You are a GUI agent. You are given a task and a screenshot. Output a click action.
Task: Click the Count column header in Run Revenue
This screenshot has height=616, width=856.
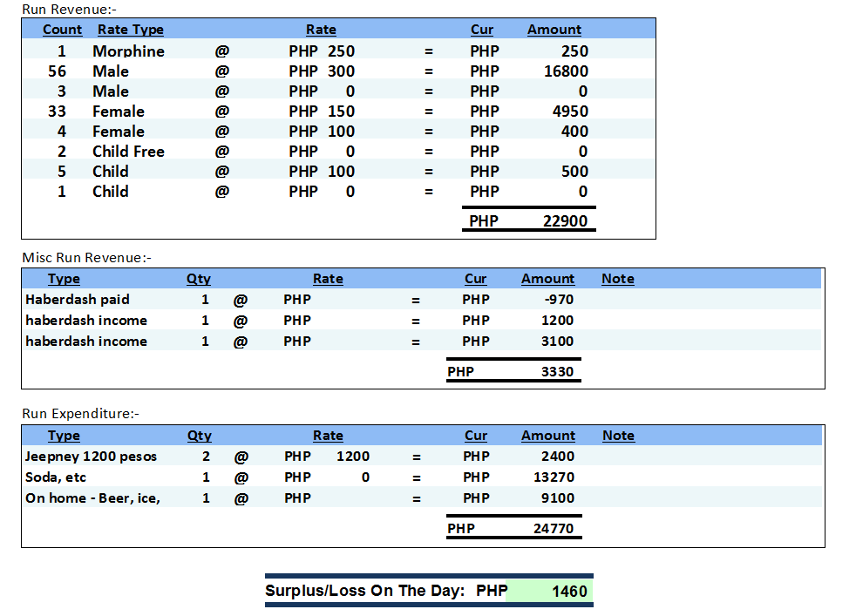(x=62, y=30)
